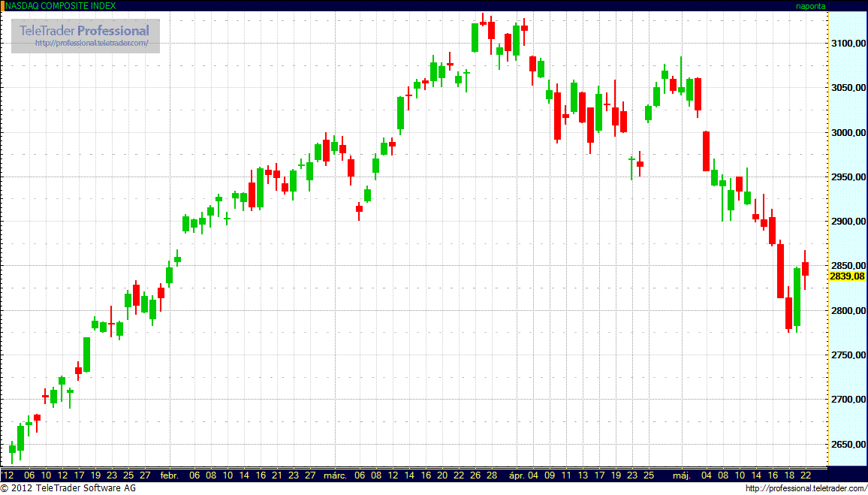Click the date axis label 26
Viewport: 868px width, 495px height.
click(475, 475)
